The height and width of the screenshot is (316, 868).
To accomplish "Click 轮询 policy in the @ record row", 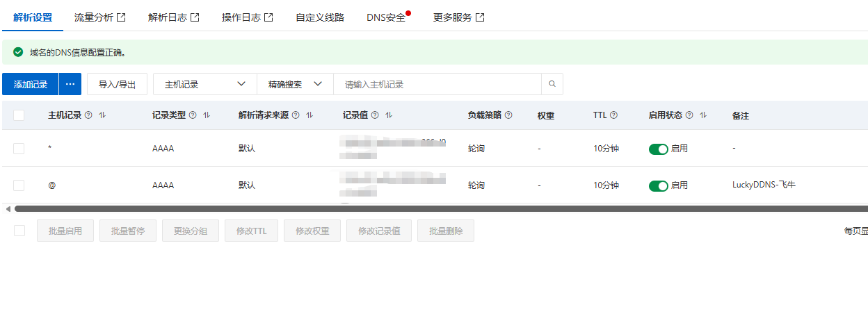I will click(476, 185).
